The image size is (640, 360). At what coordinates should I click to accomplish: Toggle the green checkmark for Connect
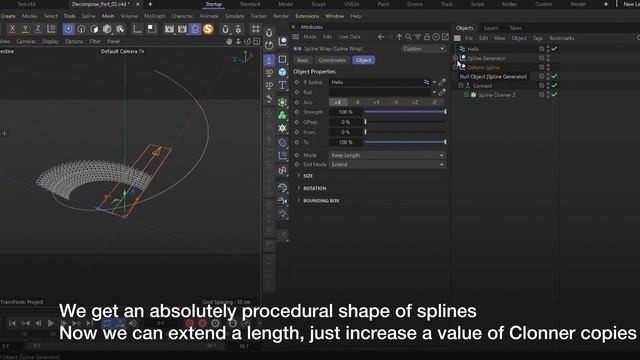[x=554, y=86]
